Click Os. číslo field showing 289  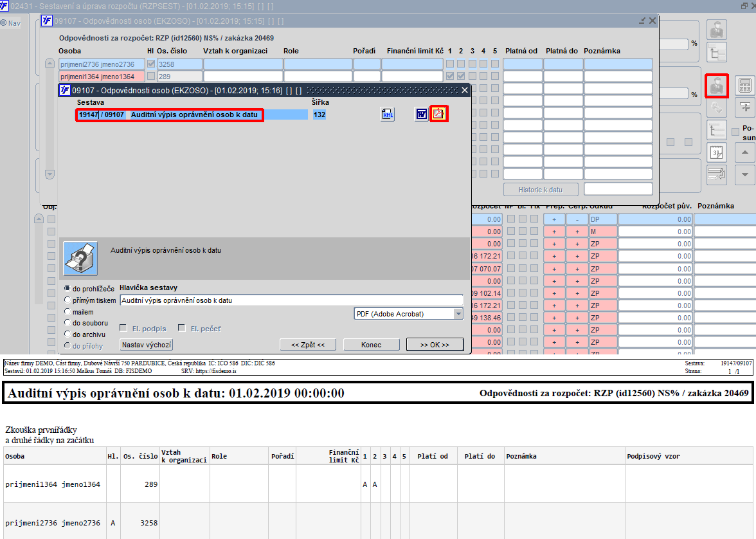(180, 77)
